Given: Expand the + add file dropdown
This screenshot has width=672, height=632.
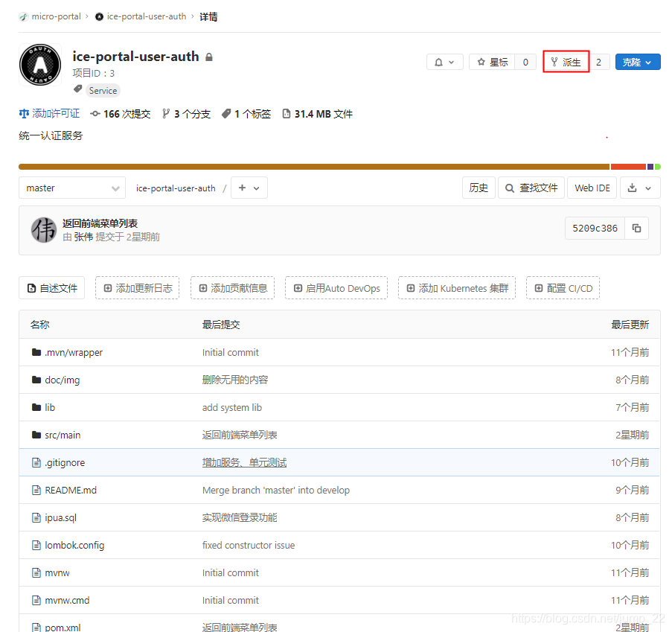Looking at the screenshot, I should (249, 188).
